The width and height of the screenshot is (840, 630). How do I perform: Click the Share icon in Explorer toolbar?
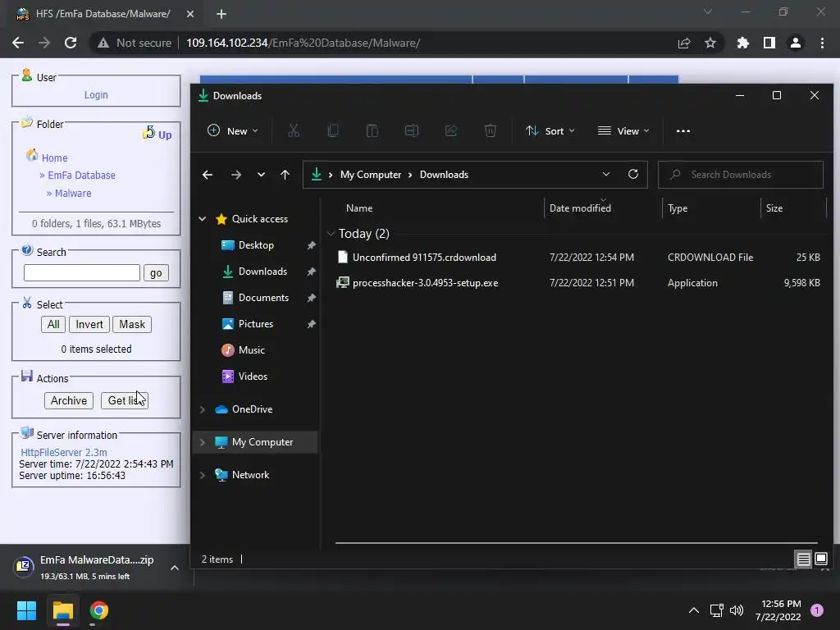tap(451, 130)
